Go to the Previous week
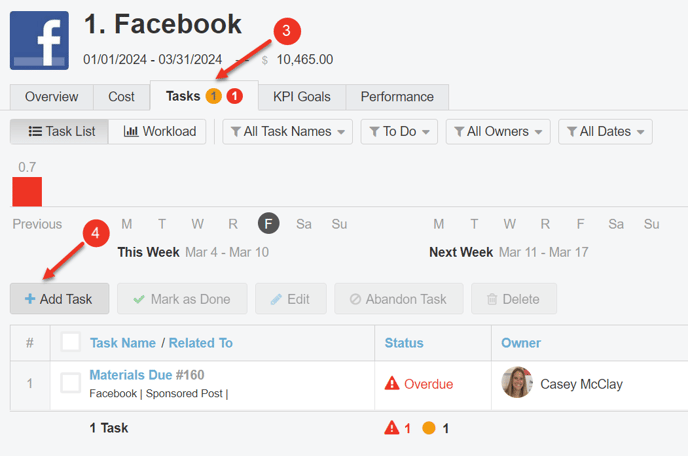This screenshot has height=456, width=688. click(x=37, y=224)
